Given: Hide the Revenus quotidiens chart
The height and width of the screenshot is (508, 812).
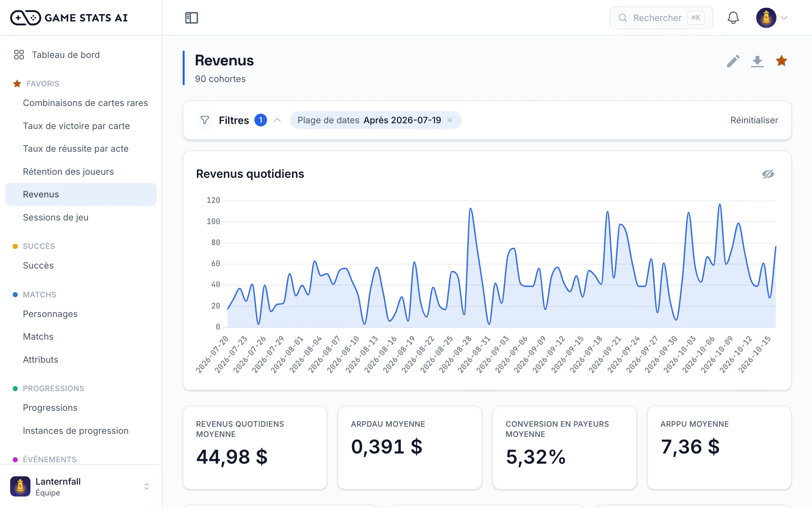Looking at the screenshot, I should tap(768, 174).
